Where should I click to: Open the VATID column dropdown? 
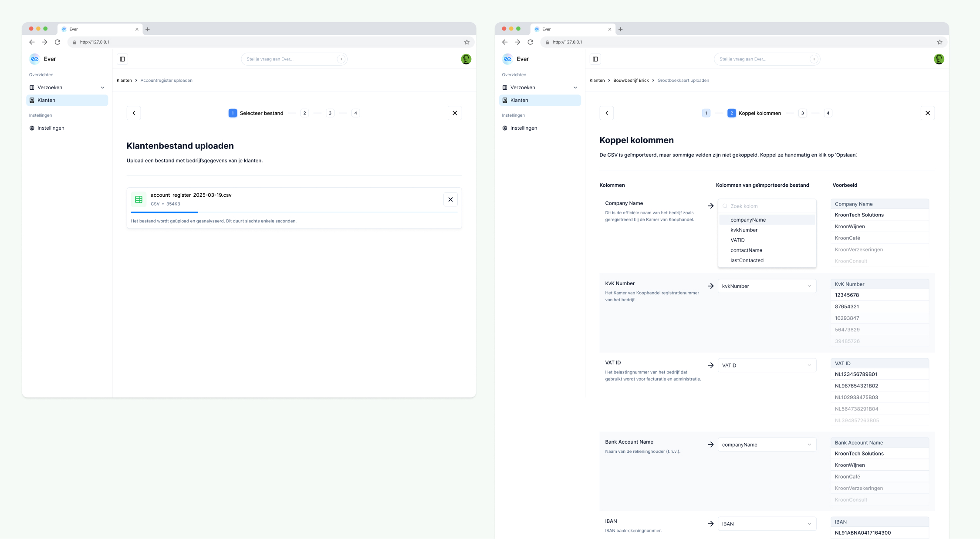coord(767,365)
